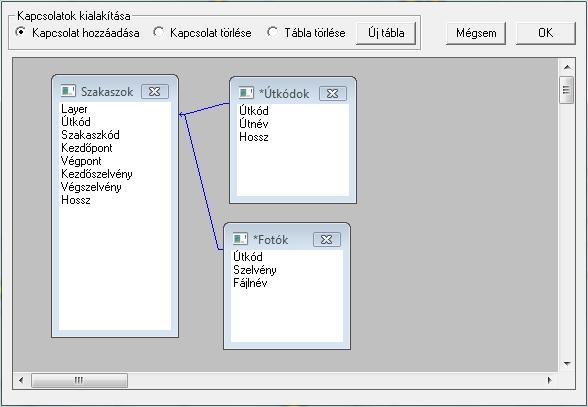588x407 pixels.
Task: Click the vertical scrollbar thumb
Action: [567, 90]
